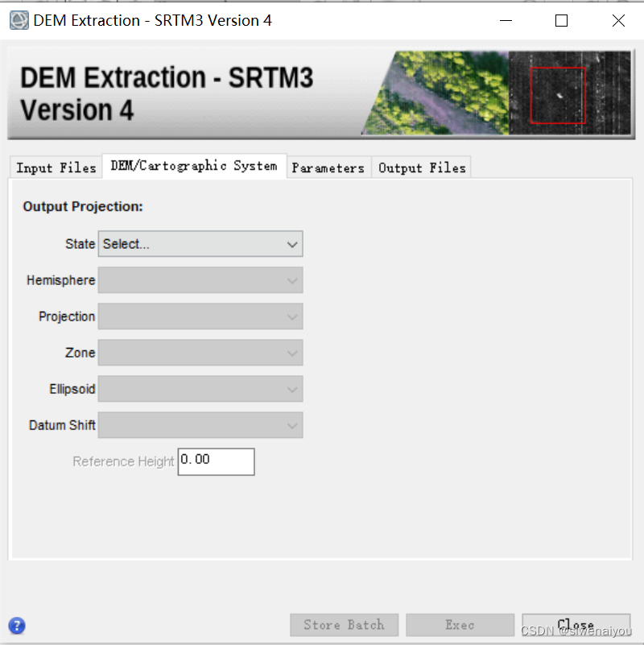Image resolution: width=644 pixels, height=645 pixels.
Task: Click the DEM Extraction title bar icon
Action: [18, 20]
